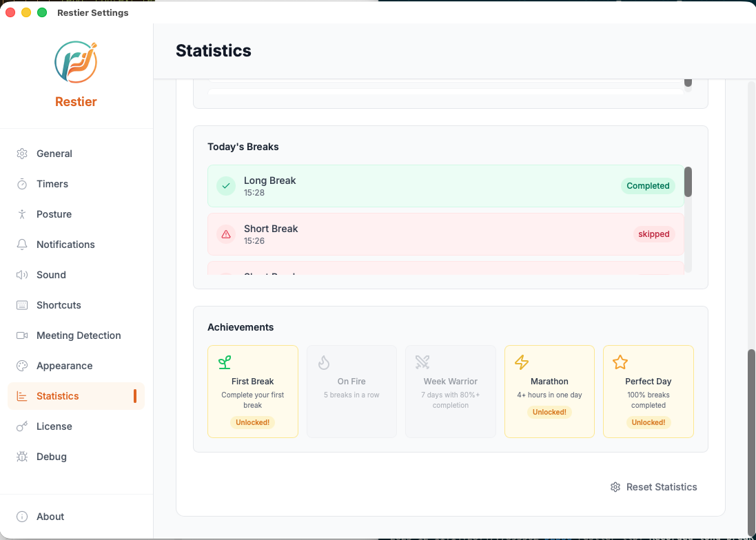Click the License key icon
The height and width of the screenshot is (540, 756).
(x=22, y=426)
